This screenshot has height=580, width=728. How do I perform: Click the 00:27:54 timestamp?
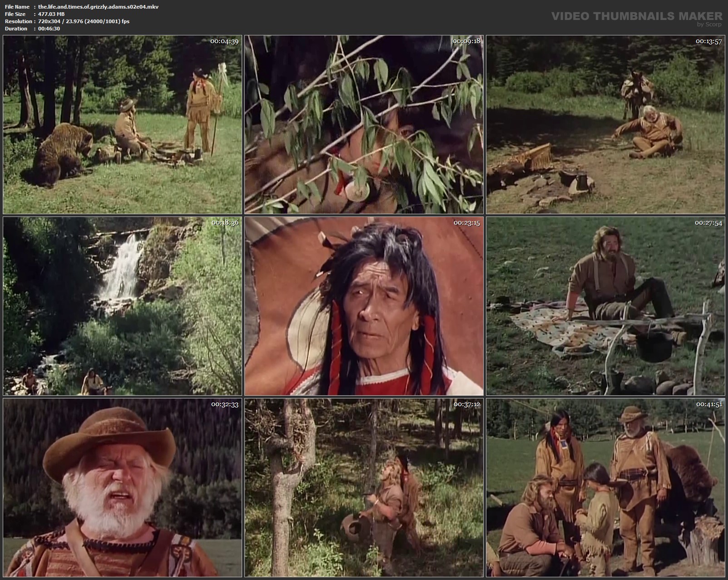(708, 223)
